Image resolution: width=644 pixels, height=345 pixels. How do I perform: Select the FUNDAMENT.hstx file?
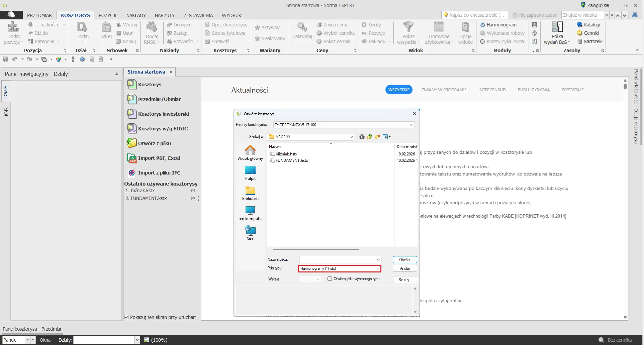point(291,160)
